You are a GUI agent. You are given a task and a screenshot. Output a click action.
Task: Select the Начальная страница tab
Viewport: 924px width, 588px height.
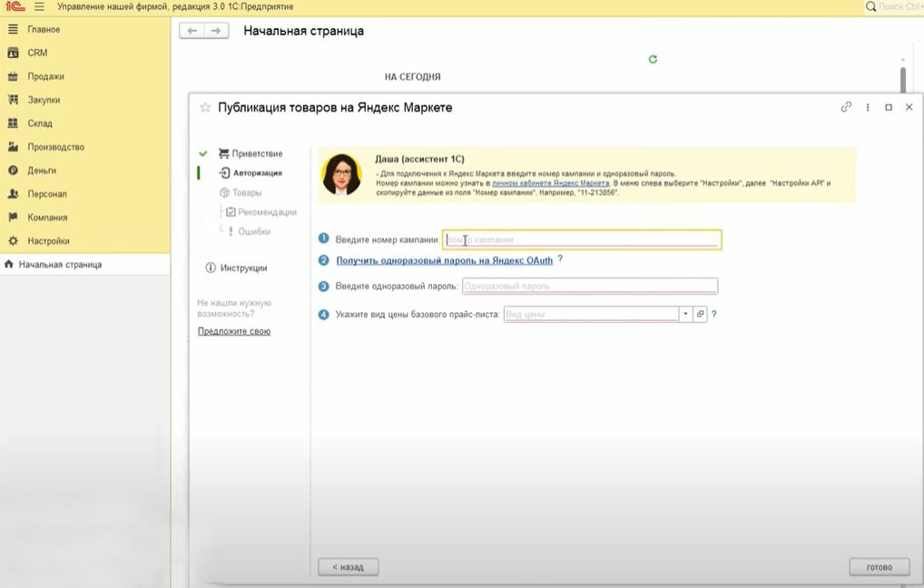click(60, 265)
